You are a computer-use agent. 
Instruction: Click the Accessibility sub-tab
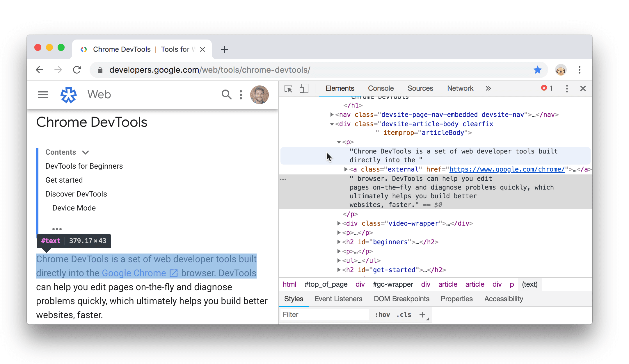504,298
